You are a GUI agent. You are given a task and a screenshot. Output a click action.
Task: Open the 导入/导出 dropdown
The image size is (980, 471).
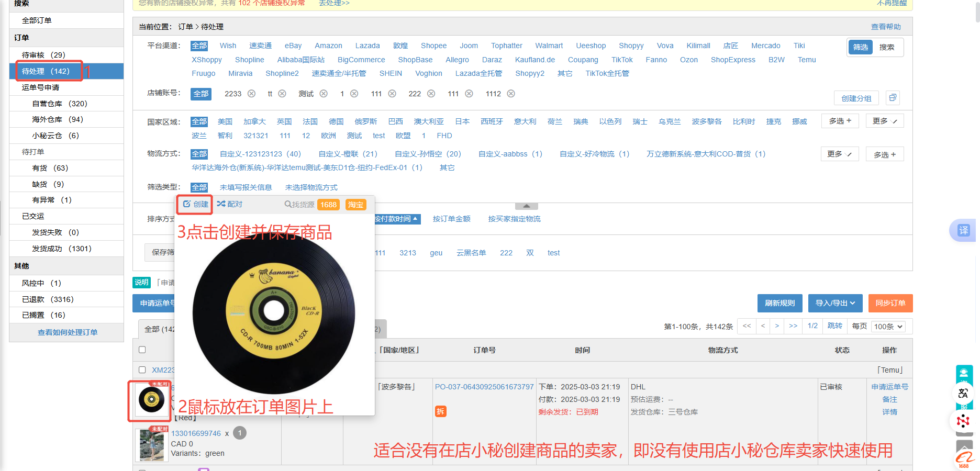835,303
